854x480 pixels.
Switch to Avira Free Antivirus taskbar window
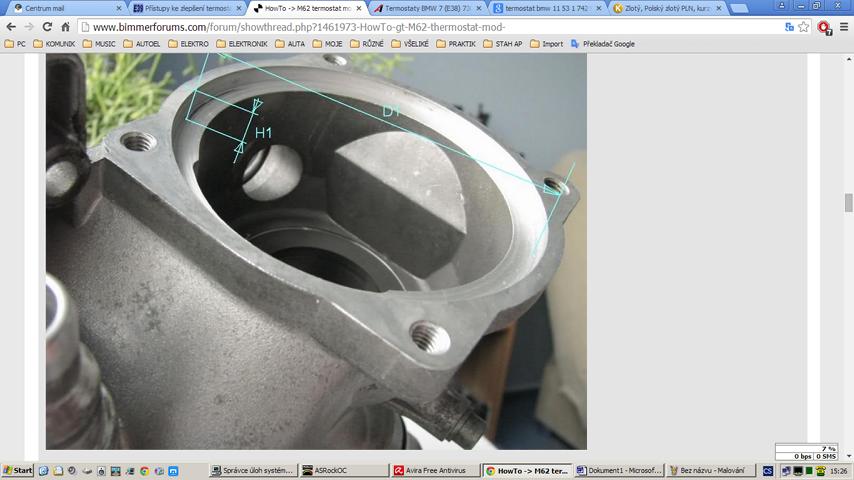[435, 470]
